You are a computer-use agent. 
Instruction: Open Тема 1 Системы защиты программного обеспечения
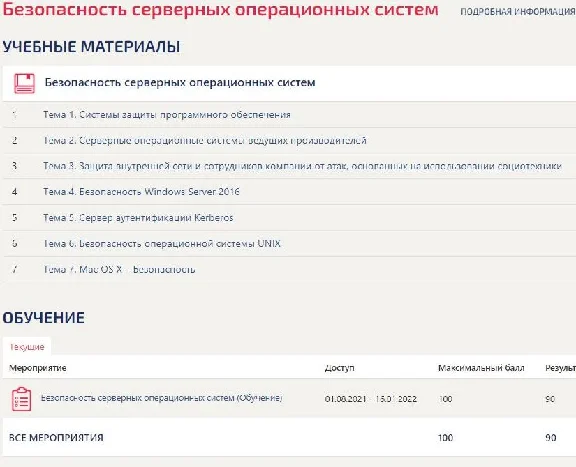167,115
